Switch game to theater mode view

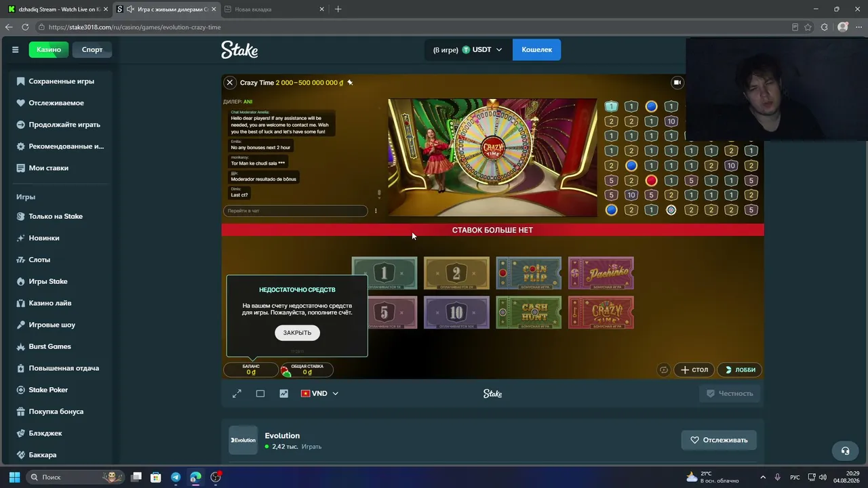(x=260, y=394)
